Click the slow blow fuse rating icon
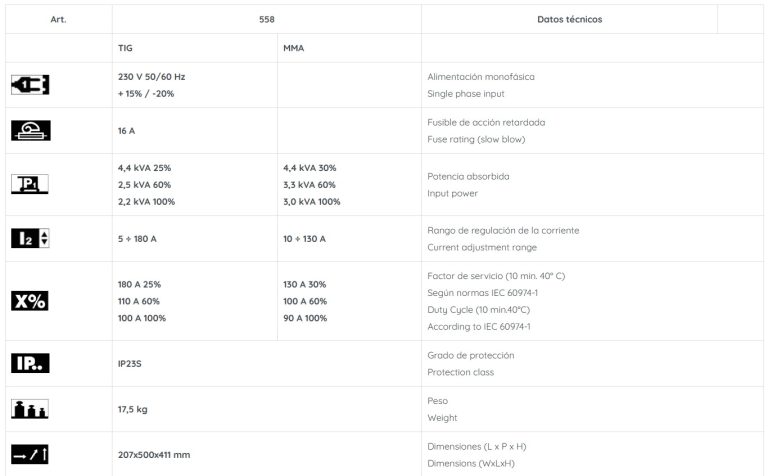This screenshot has height=476, width=768. (30, 130)
